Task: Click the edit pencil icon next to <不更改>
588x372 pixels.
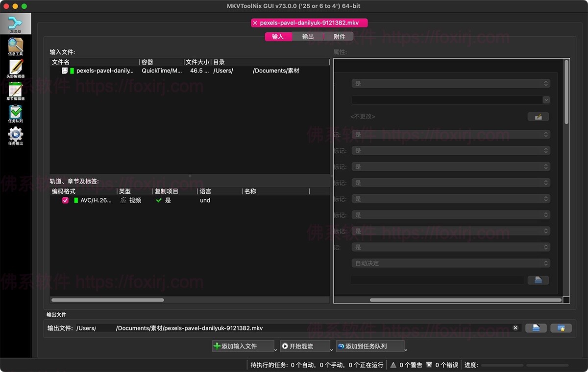Action: pos(538,116)
